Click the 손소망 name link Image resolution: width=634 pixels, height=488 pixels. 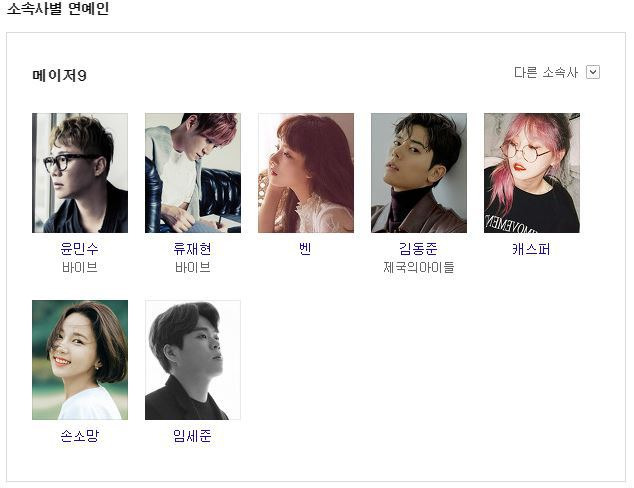point(80,435)
